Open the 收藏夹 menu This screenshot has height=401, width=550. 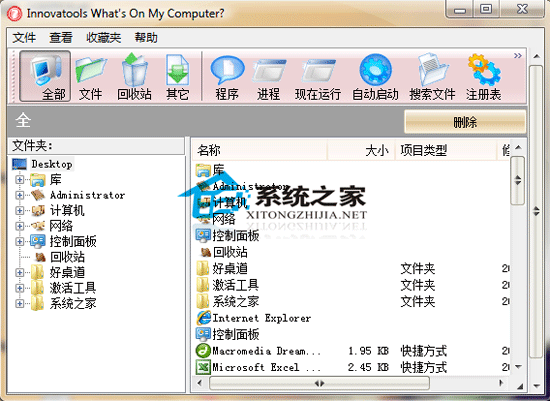click(x=103, y=37)
